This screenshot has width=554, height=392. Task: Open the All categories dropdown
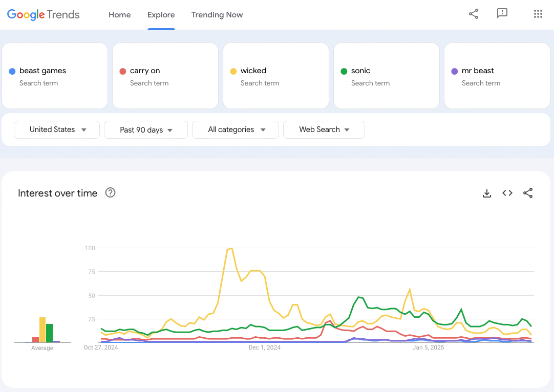coord(236,129)
